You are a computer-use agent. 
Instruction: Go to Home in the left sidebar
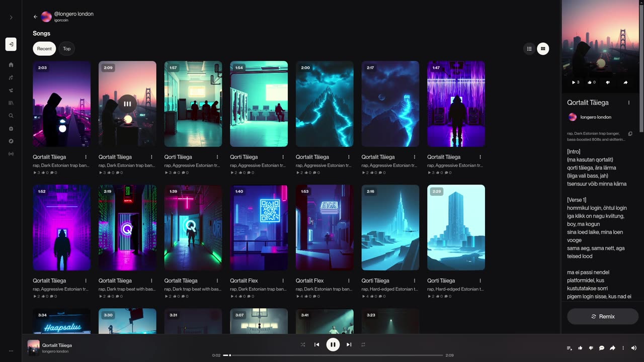pos(11,65)
